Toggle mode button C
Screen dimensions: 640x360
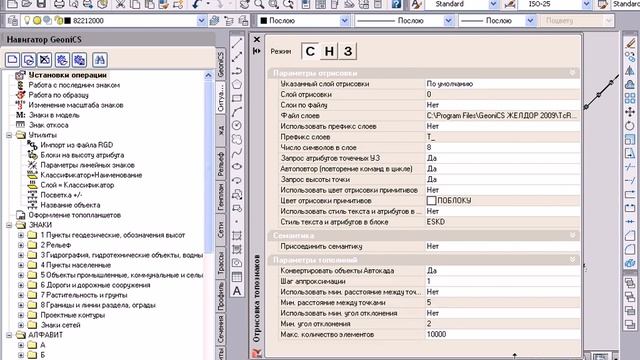pyautogui.click(x=310, y=51)
